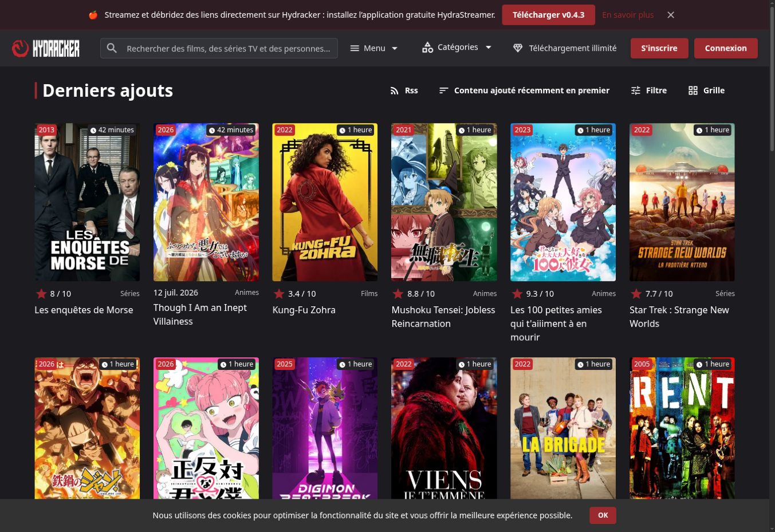
Task: Open the La Brigade poster
Action: [563, 428]
